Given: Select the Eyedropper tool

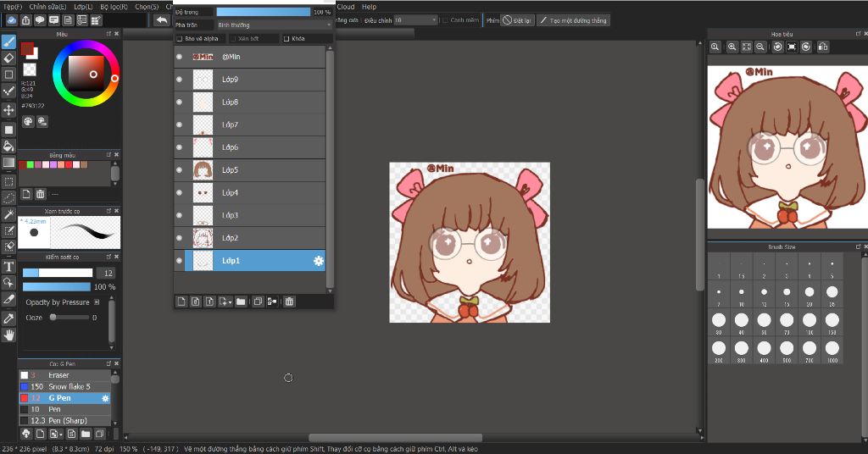Looking at the screenshot, I should [x=8, y=318].
